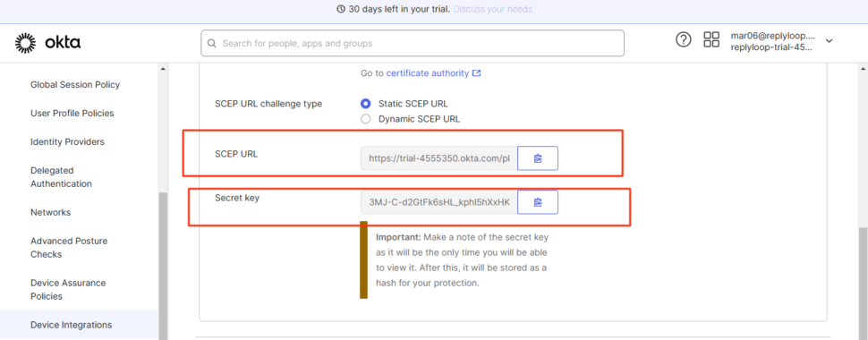
Task: Click the main page scroll up arrow
Action: pyautogui.click(x=863, y=69)
